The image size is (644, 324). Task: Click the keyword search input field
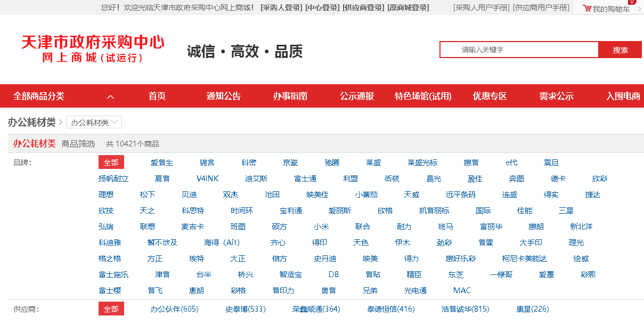point(519,50)
